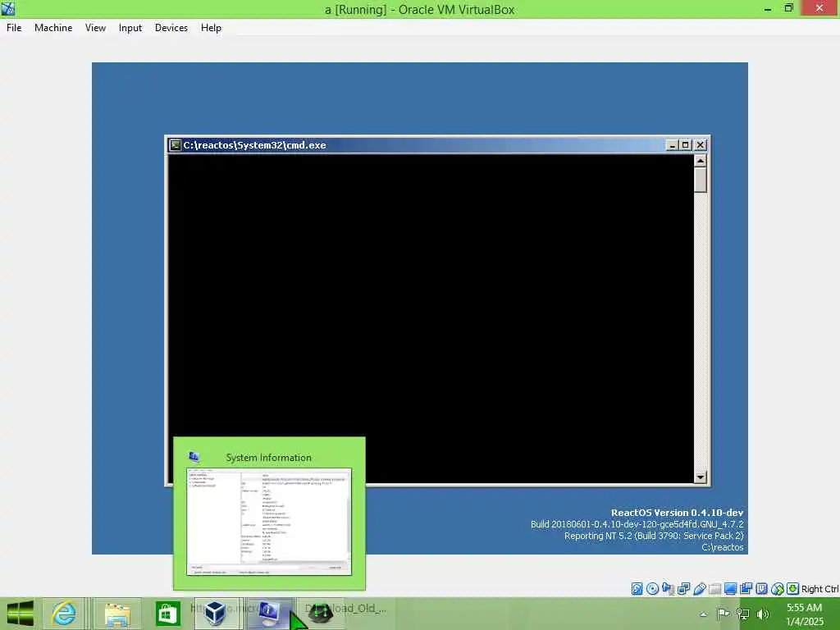Click the USB devices status icon
Screen dimensions: 840x630
click(699, 589)
